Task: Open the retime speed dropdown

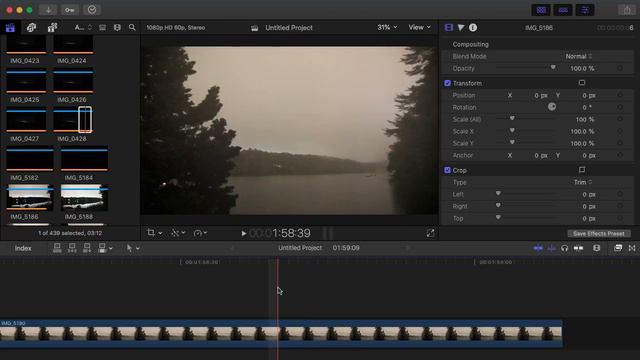Action: click(x=200, y=233)
